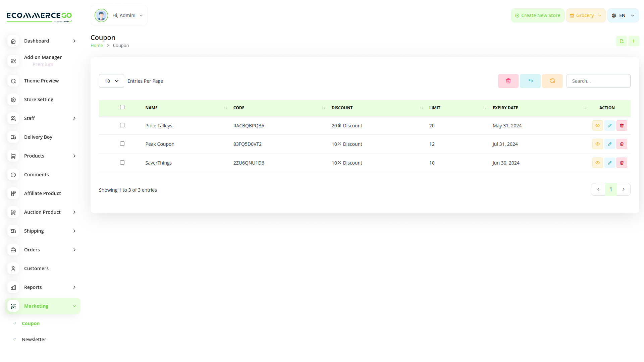Click the export icon near the plus button
The image size is (644, 362).
(x=622, y=41)
